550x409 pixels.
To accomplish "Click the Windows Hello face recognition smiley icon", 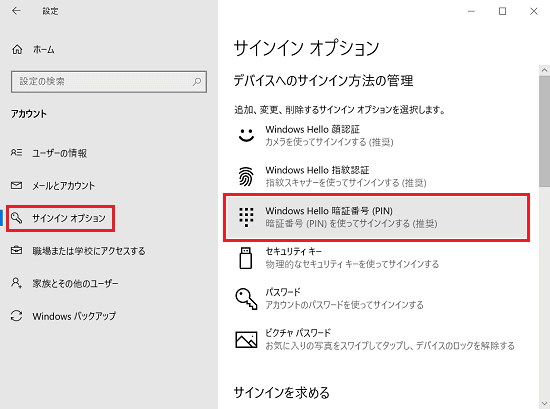I will (x=246, y=135).
